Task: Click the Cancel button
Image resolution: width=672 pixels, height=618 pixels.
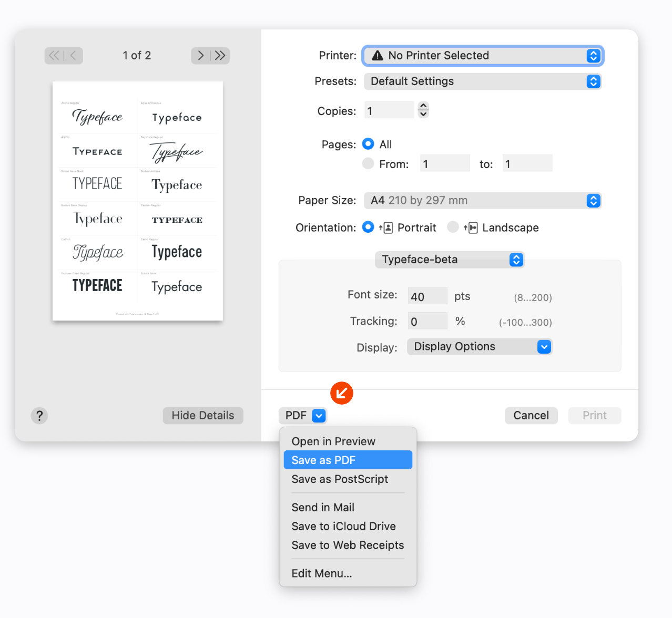Action: [x=531, y=415]
